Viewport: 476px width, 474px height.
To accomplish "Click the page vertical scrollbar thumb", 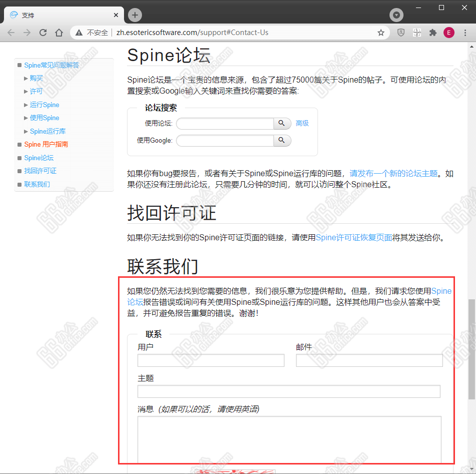I will [471, 349].
